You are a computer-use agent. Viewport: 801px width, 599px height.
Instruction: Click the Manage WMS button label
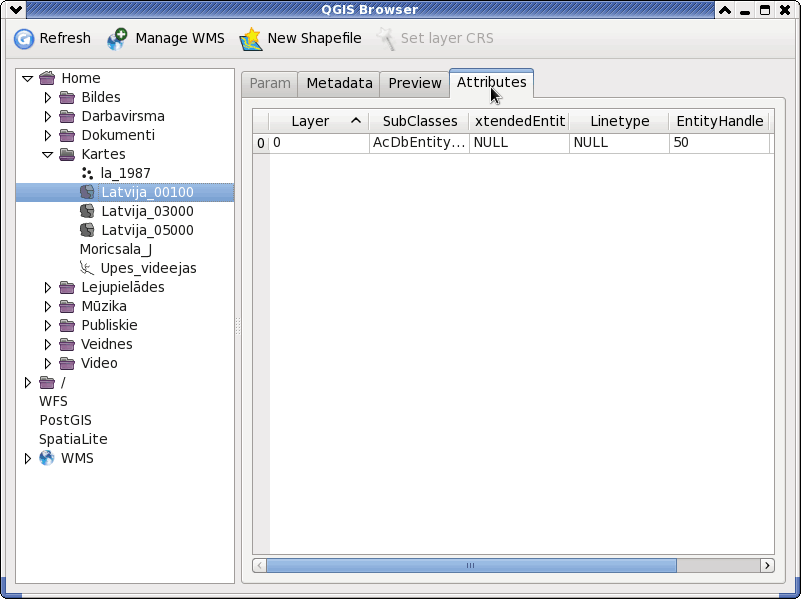(x=180, y=38)
